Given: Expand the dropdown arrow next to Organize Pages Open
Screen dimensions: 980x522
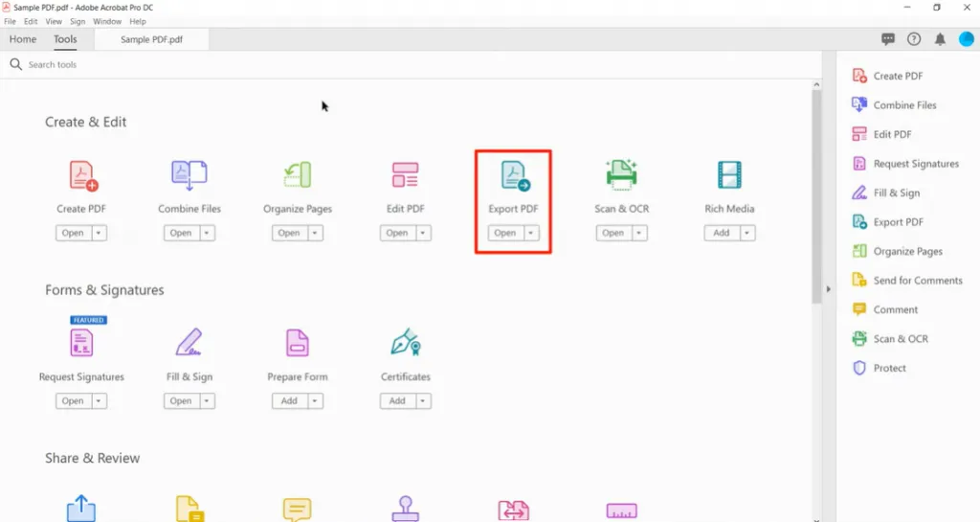Looking at the screenshot, I should tap(315, 233).
